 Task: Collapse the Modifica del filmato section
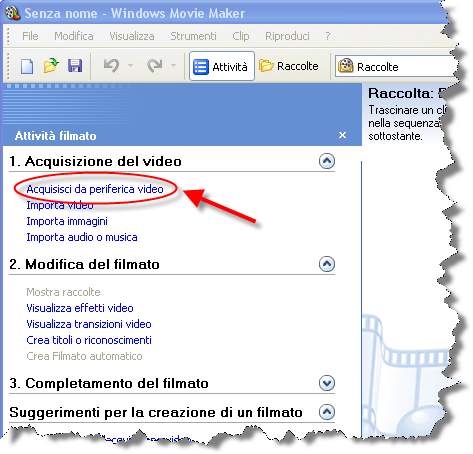tap(327, 264)
